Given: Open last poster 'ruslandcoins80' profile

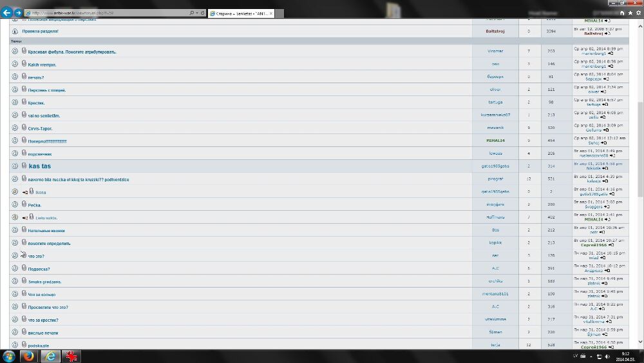Looking at the screenshot, I should pos(594,155).
